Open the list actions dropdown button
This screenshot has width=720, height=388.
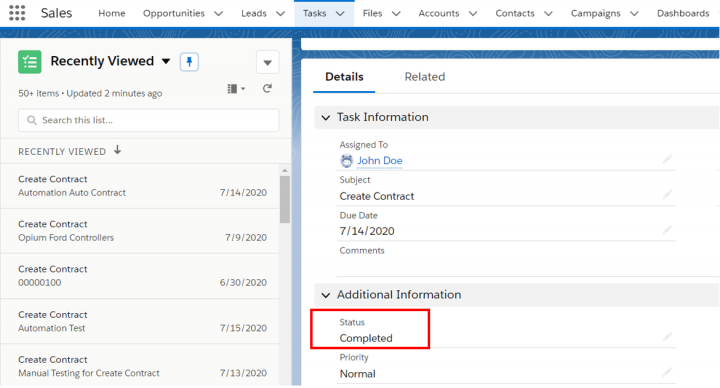pyautogui.click(x=268, y=62)
